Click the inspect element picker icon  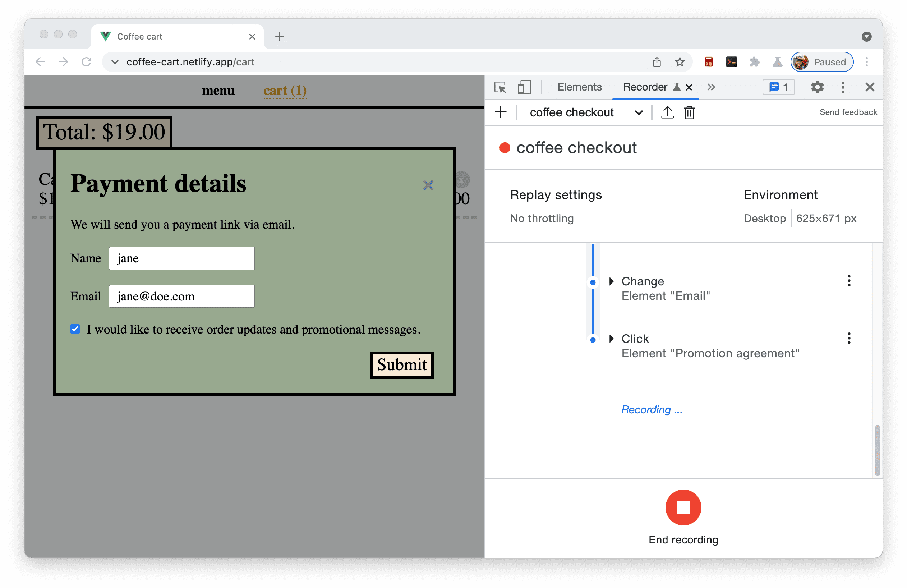pos(501,87)
